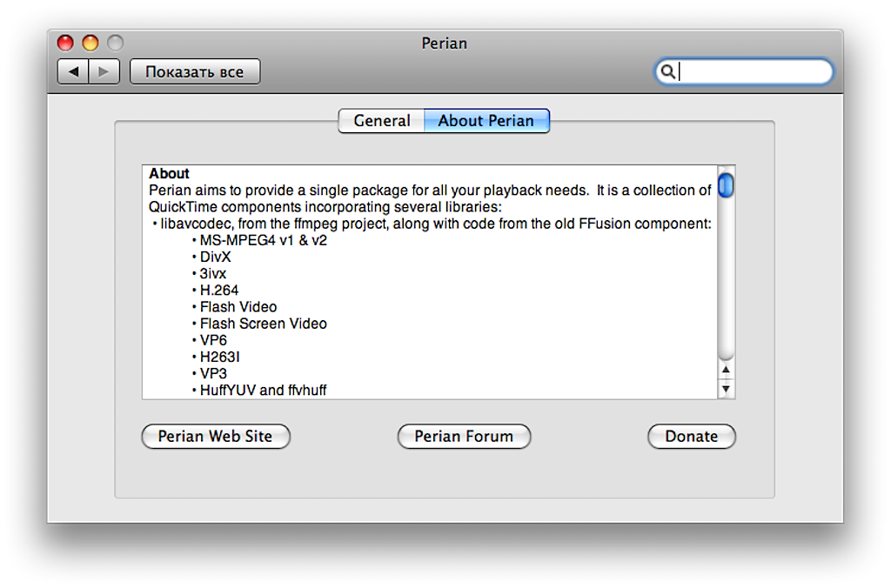Switch to the General tab

381,121
